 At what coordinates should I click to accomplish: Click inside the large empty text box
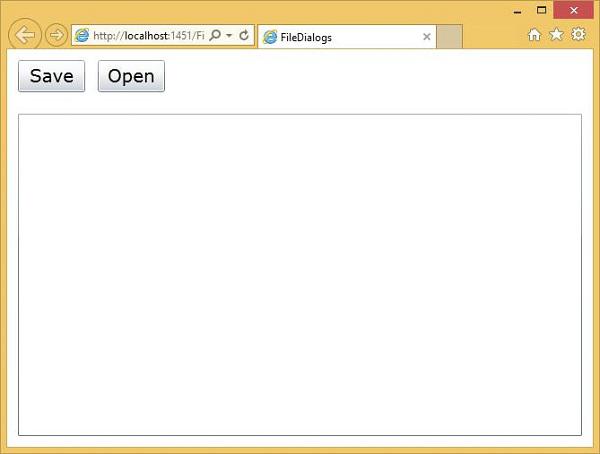pos(300,275)
